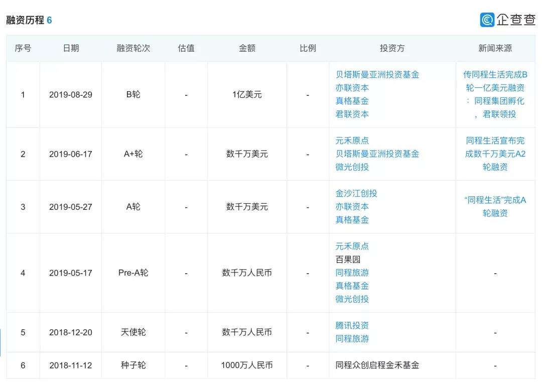The width and height of the screenshot is (542, 392).
Task: Click the funding count number 6
Action: pyautogui.click(x=49, y=20)
